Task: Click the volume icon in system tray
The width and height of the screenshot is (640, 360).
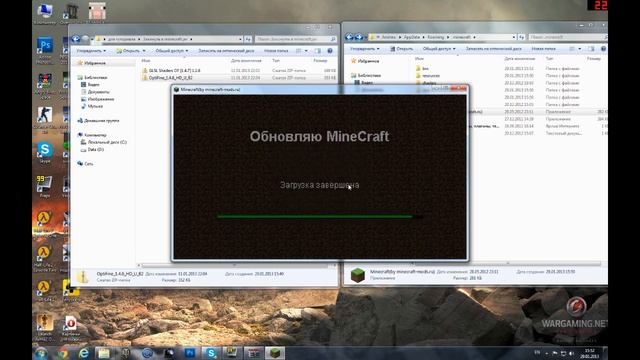Action: 571,353
